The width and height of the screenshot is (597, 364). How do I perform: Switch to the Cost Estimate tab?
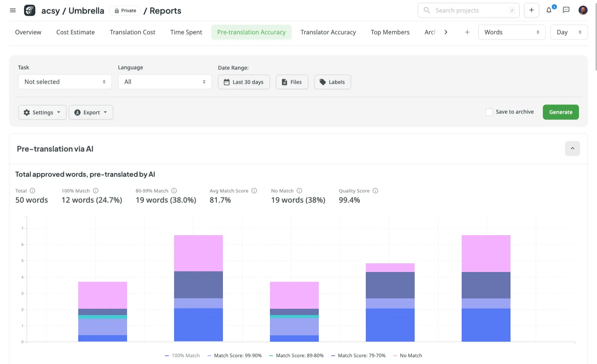pos(76,32)
